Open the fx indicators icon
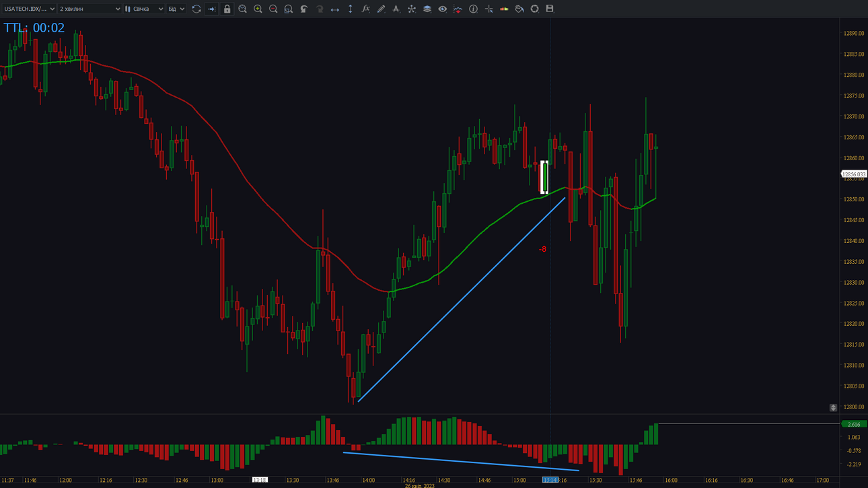 pos(366,9)
